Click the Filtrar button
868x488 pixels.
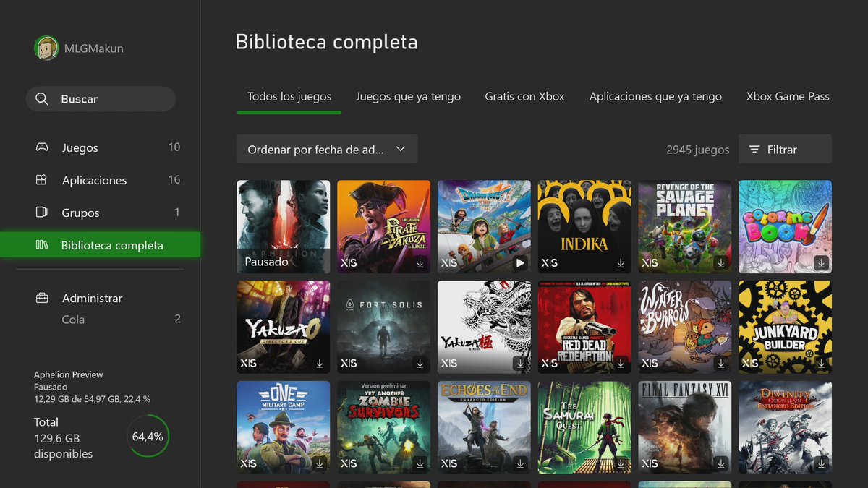click(x=785, y=149)
